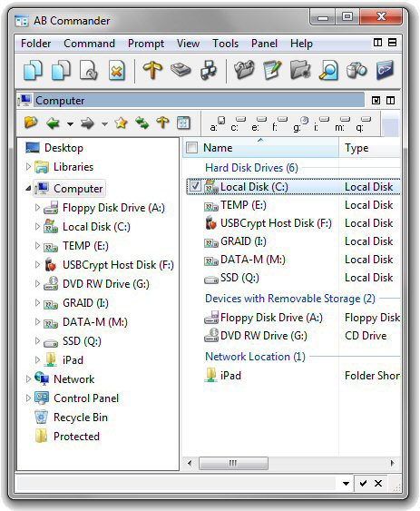Click the scrollbar left arrow
The width and height of the screenshot is (420, 511).
(190, 463)
